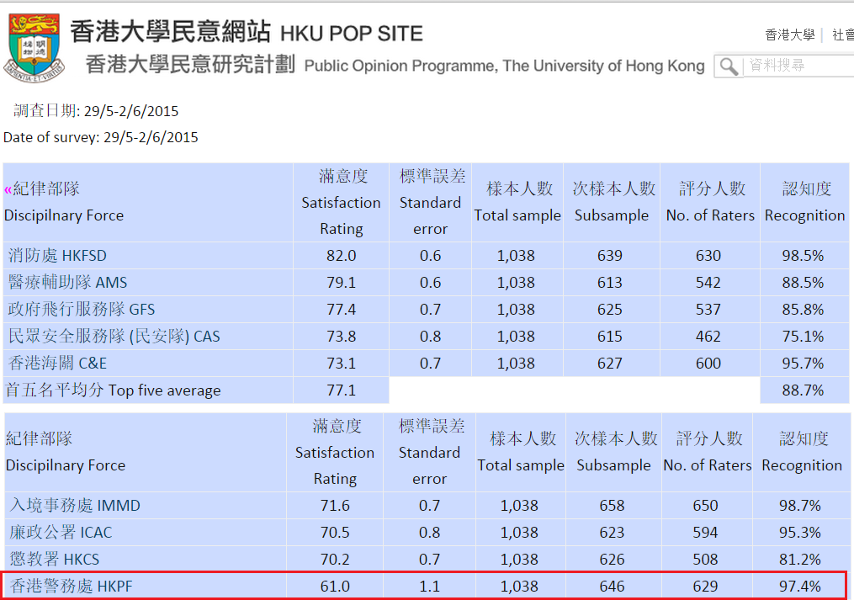Image resolution: width=854 pixels, height=616 pixels.
Task: Click the Top five average row
Action: 426,390
